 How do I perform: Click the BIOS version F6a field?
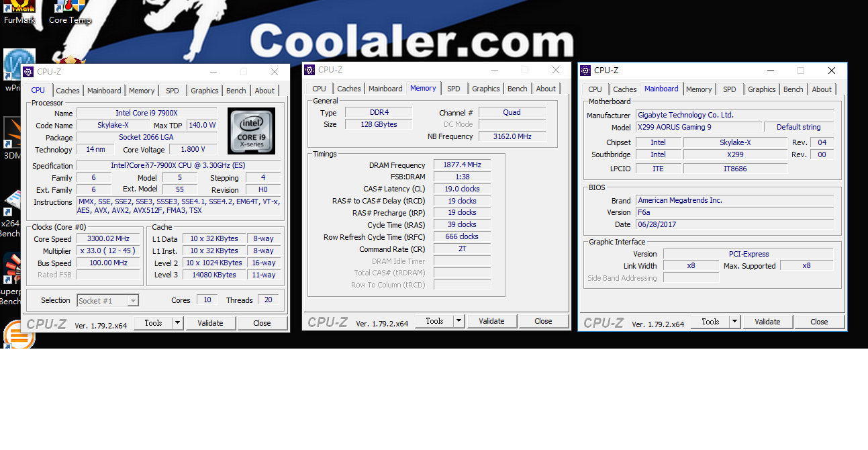coord(734,212)
